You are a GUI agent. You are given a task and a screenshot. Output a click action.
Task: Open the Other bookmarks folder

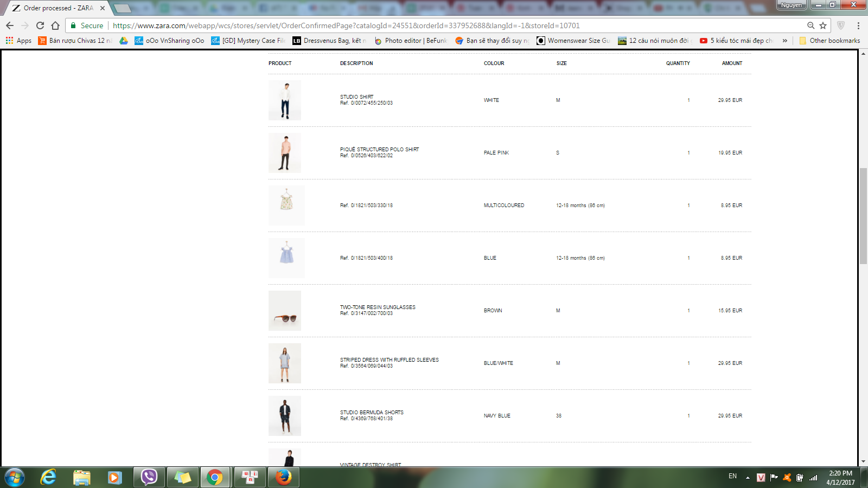(x=829, y=41)
